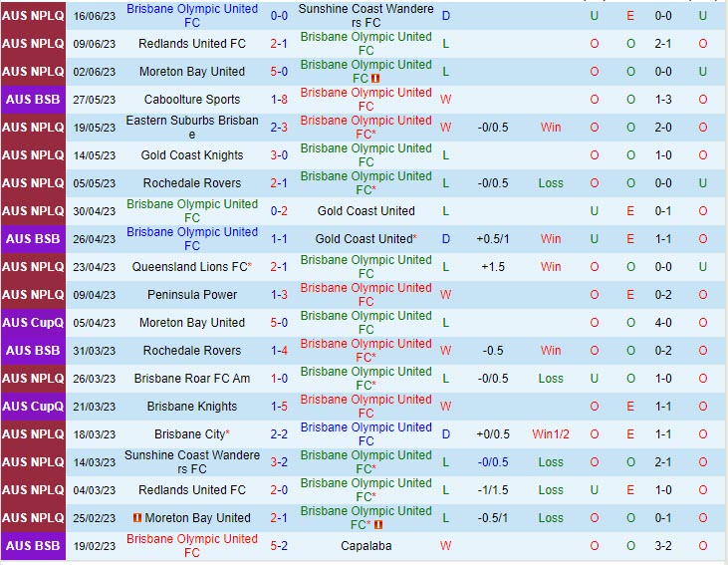Open Moreton Bay United in 05/04/23 row
The height and width of the screenshot is (565, 728).
point(192,323)
